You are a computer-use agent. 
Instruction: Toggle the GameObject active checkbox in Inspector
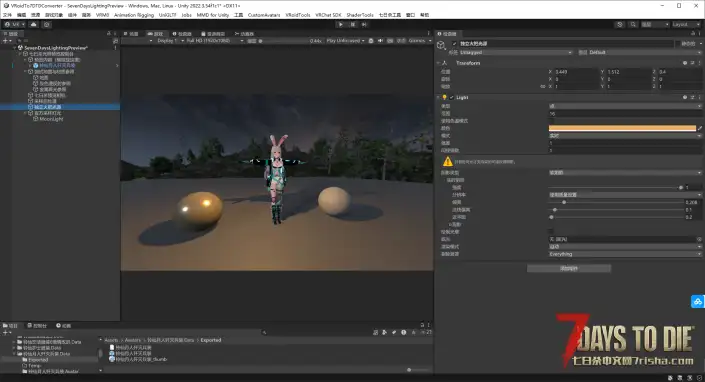coord(455,44)
